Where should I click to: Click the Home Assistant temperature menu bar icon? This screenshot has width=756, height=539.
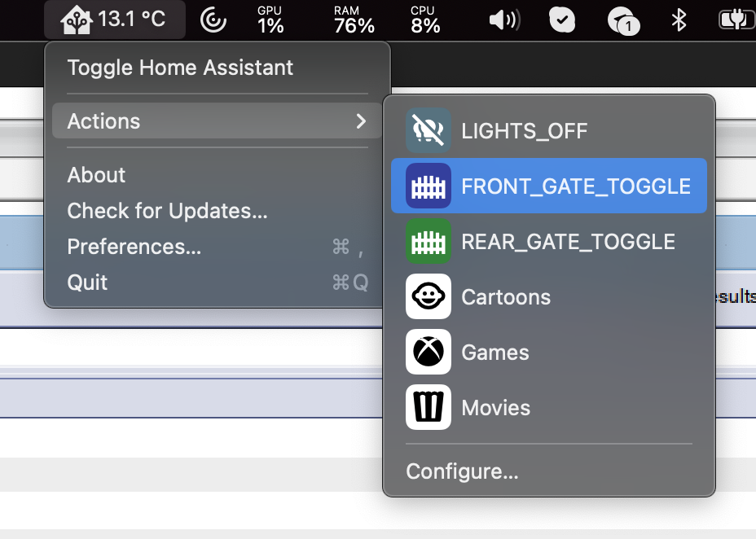[114, 18]
